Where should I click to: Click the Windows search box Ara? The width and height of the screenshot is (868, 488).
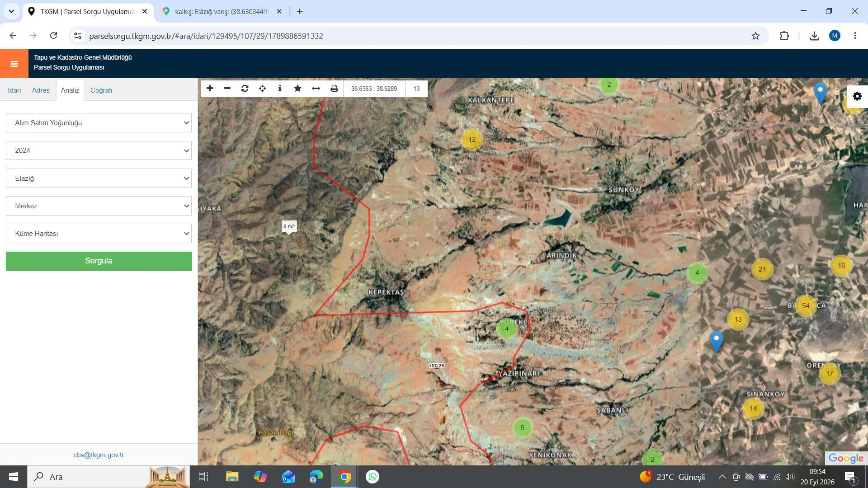click(108, 477)
